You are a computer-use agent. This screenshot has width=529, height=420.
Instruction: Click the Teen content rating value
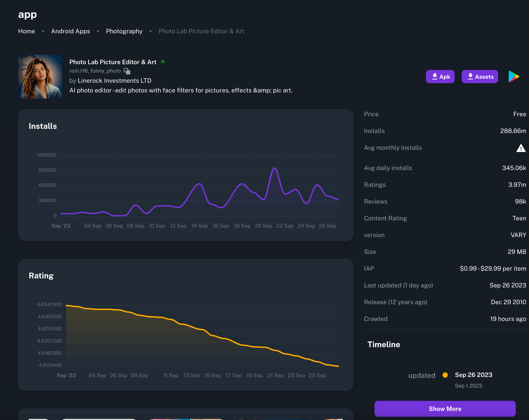[x=519, y=218]
